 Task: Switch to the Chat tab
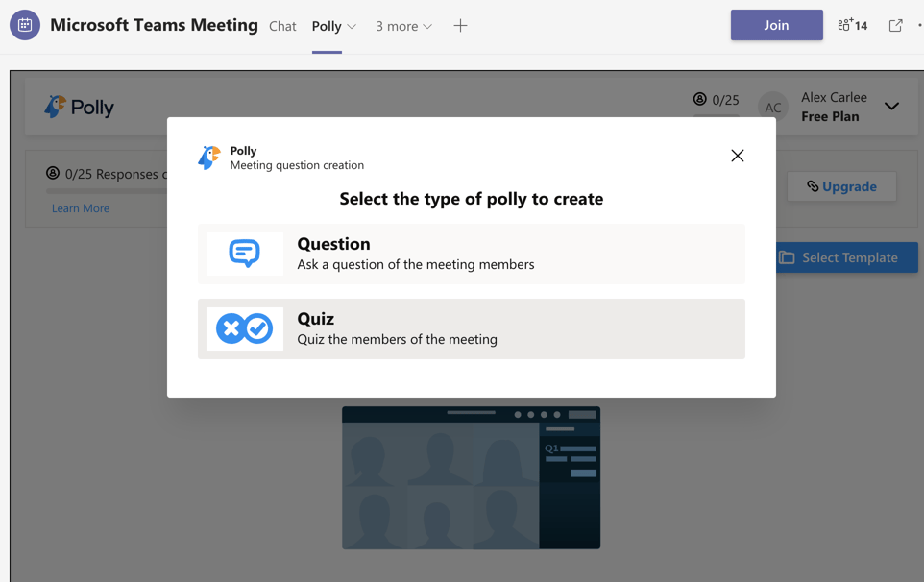(282, 26)
